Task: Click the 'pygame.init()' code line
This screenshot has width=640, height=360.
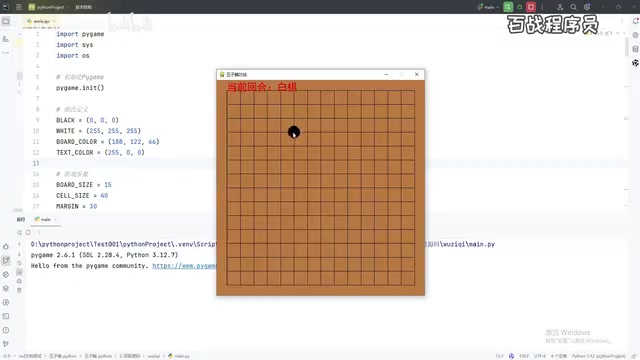Action: (80, 88)
